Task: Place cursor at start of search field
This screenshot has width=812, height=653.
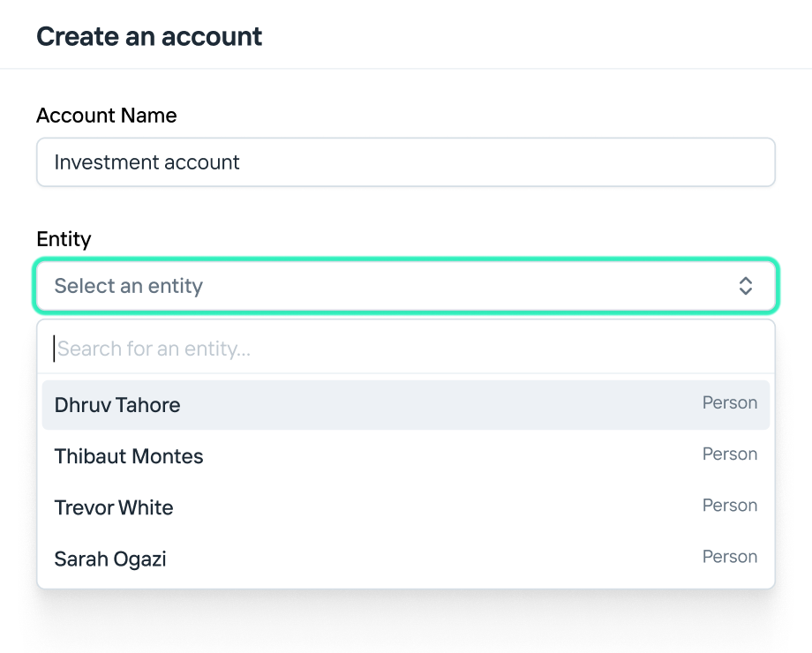Action: 56,349
